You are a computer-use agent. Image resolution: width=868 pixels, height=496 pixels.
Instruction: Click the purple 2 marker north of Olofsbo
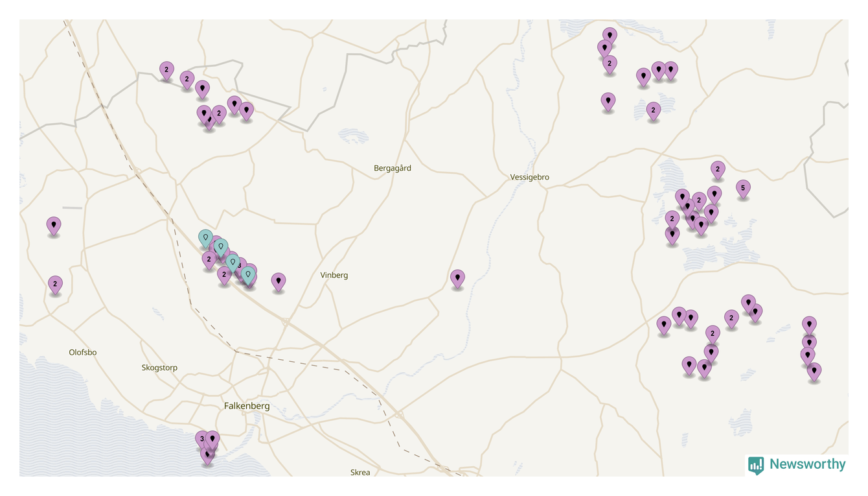(55, 285)
